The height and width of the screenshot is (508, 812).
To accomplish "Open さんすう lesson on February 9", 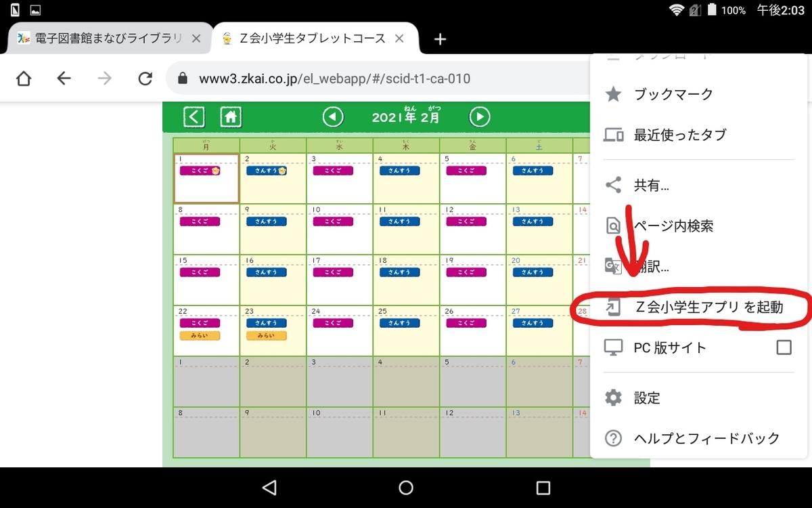I will coord(267,221).
